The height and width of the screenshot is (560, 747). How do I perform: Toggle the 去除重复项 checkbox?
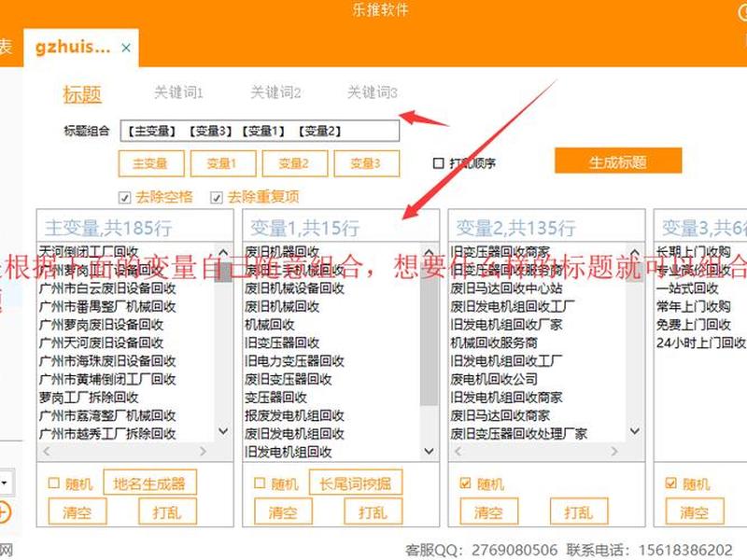(217, 197)
